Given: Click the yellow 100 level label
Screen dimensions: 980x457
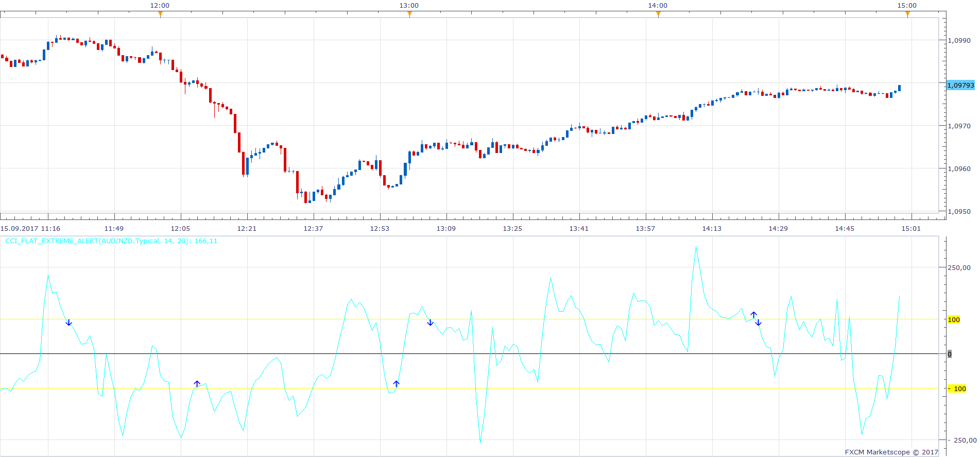Looking at the screenshot, I should [x=954, y=319].
